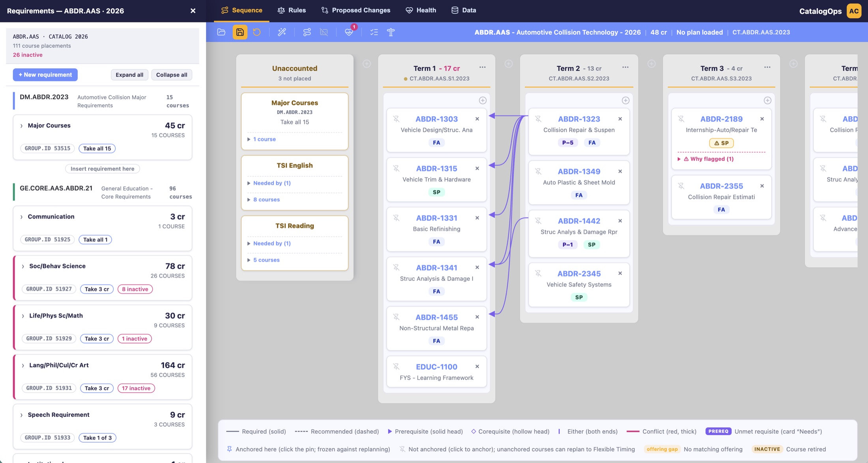The height and width of the screenshot is (463, 868).
Task: Click the signpost toolbar icon
Action: (391, 32)
